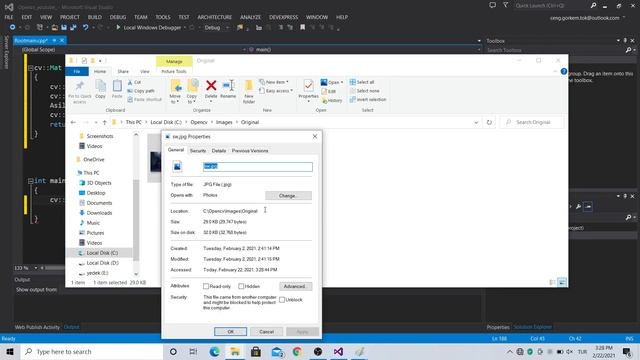
Task: Expand the address bar history dropdown
Action: point(476,122)
